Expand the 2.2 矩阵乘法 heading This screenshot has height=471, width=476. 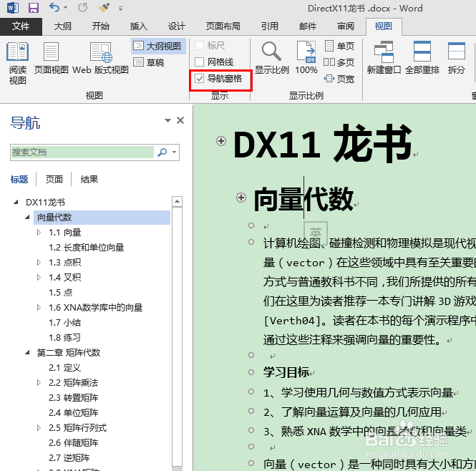click(39, 383)
